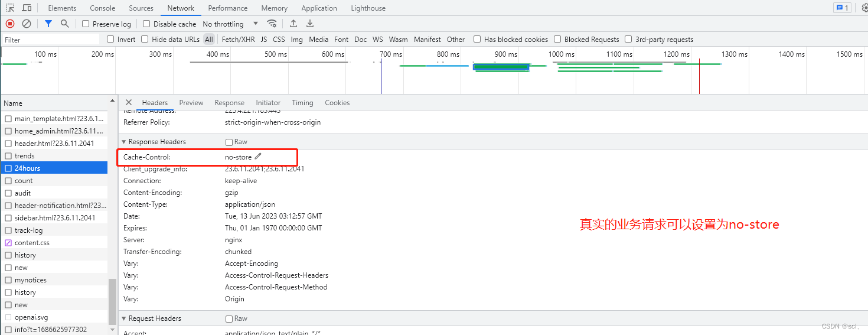Switch to the Sources panel
Image resolution: width=868 pixels, height=335 pixels.
click(x=141, y=8)
